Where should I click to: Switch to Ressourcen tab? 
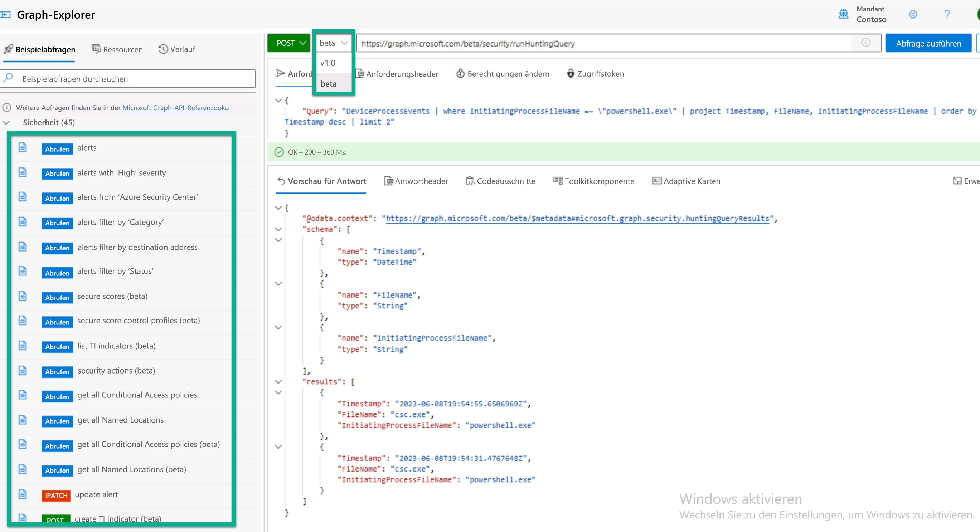coord(117,49)
